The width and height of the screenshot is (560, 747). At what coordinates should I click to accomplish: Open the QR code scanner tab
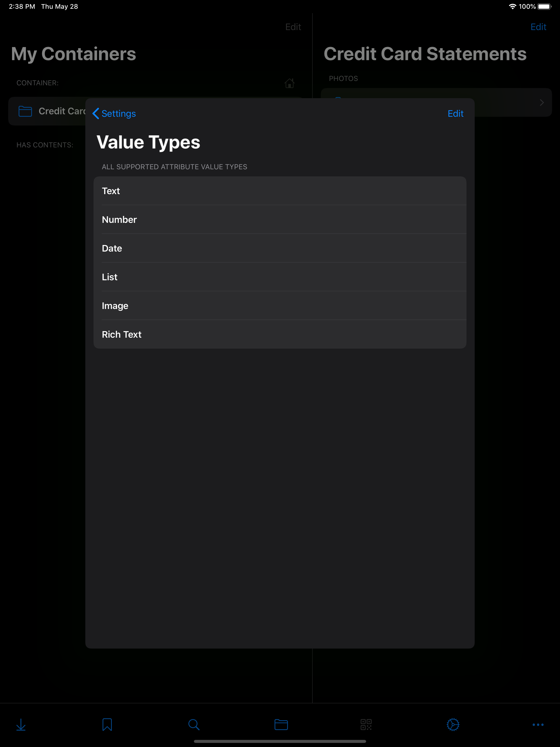366,724
